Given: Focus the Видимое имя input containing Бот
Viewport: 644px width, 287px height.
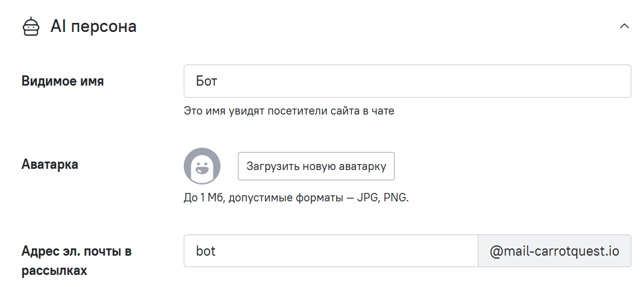Looking at the screenshot, I should coord(407,81).
